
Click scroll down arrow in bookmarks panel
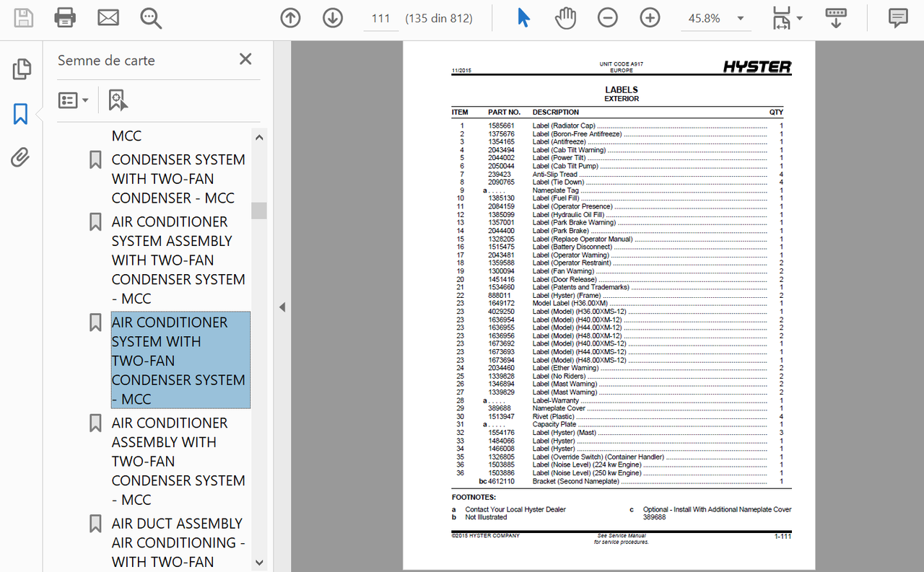click(x=259, y=563)
